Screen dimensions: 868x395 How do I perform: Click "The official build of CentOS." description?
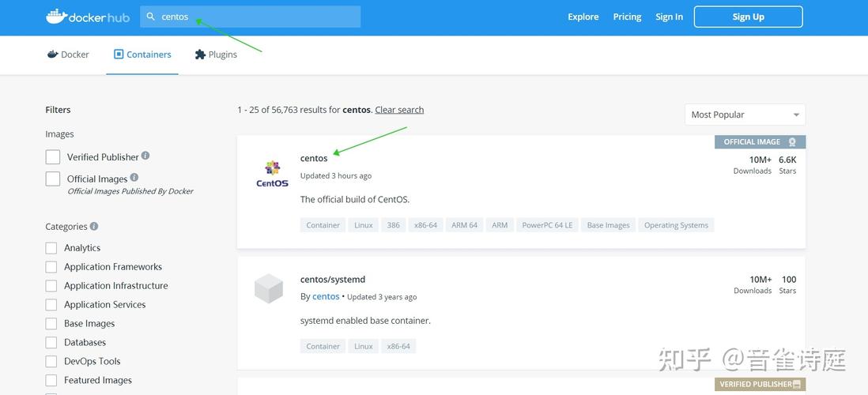pyautogui.click(x=355, y=200)
